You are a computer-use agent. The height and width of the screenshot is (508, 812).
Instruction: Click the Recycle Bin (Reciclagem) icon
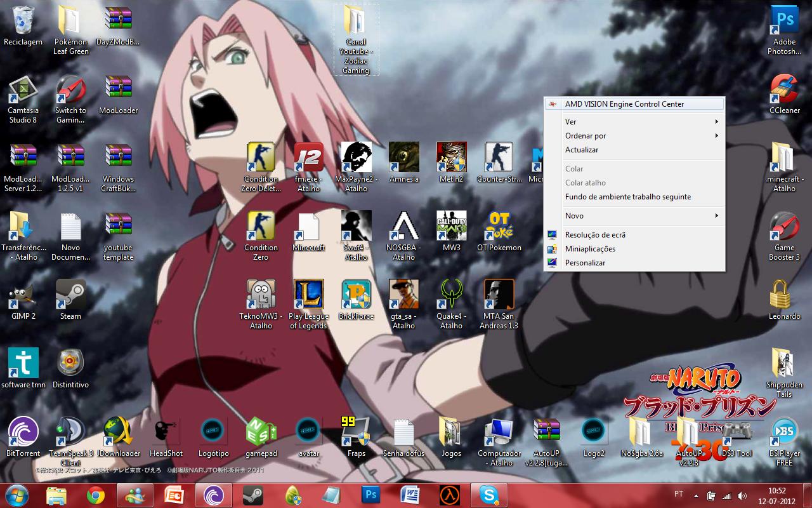pos(23,21)
